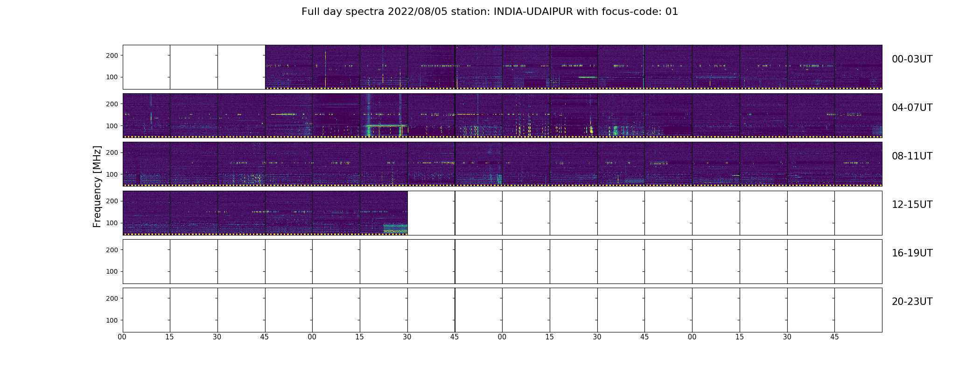Click the bright horizontal burst in 04-07UT row

click(x=386, y=126)
